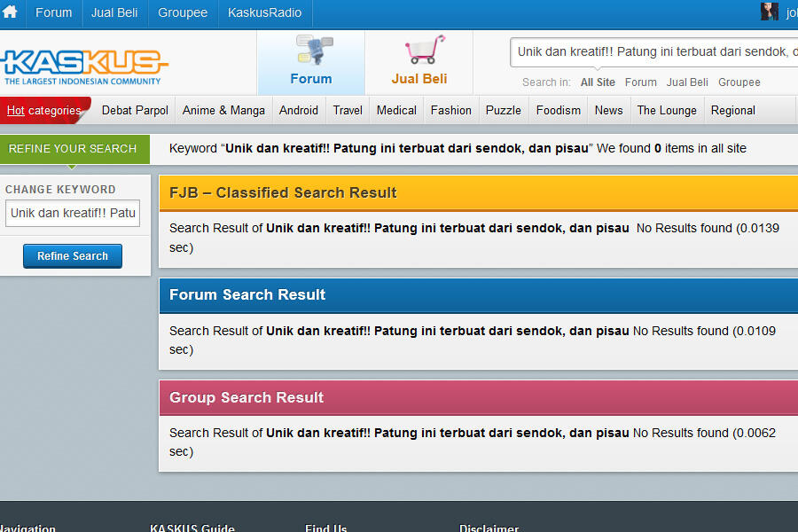Select Groupee search scope option

(x=739, y=82)
